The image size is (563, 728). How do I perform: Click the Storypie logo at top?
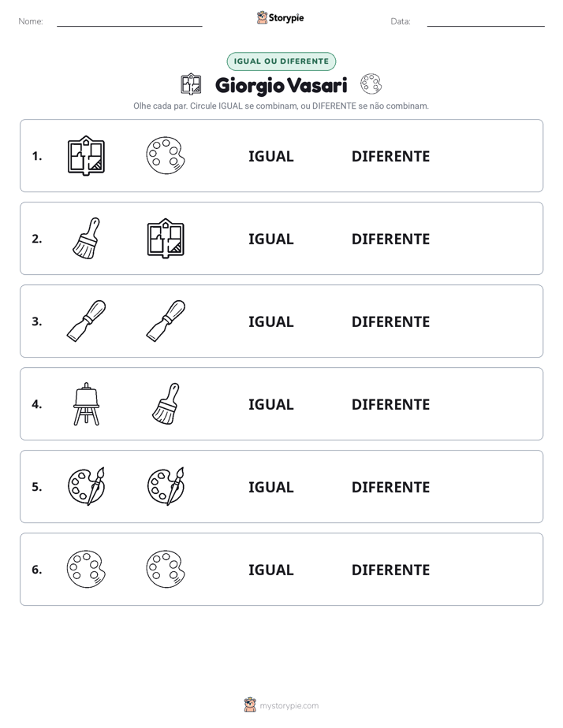tap(280, 17)
